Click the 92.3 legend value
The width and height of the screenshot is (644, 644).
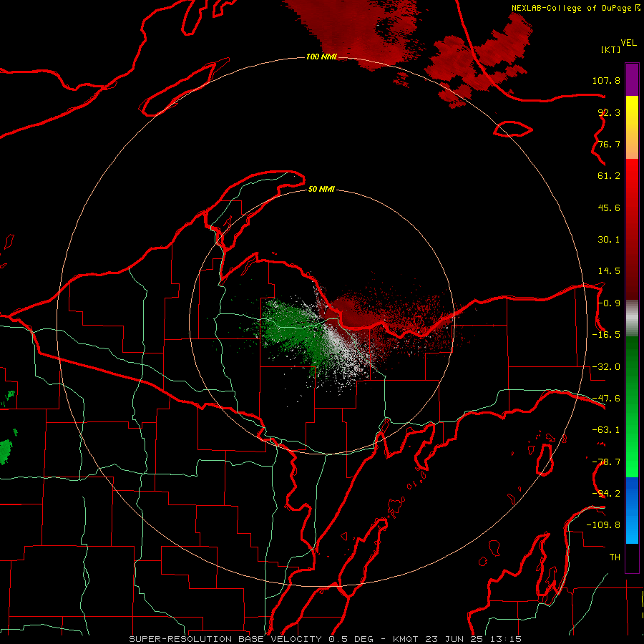(x=609, y=112)
